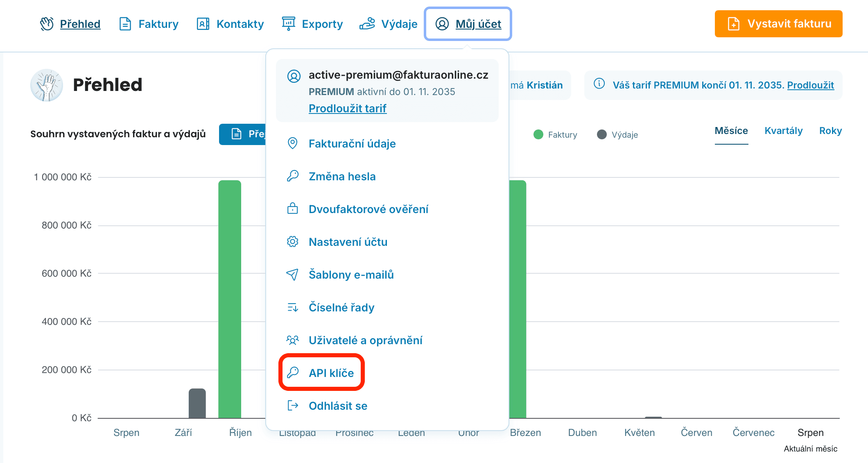Image resolution: width=868 pixels, height=463 pixels.
Task: Click the contact card icon next to Kontakty
Action: coord(203,24)
